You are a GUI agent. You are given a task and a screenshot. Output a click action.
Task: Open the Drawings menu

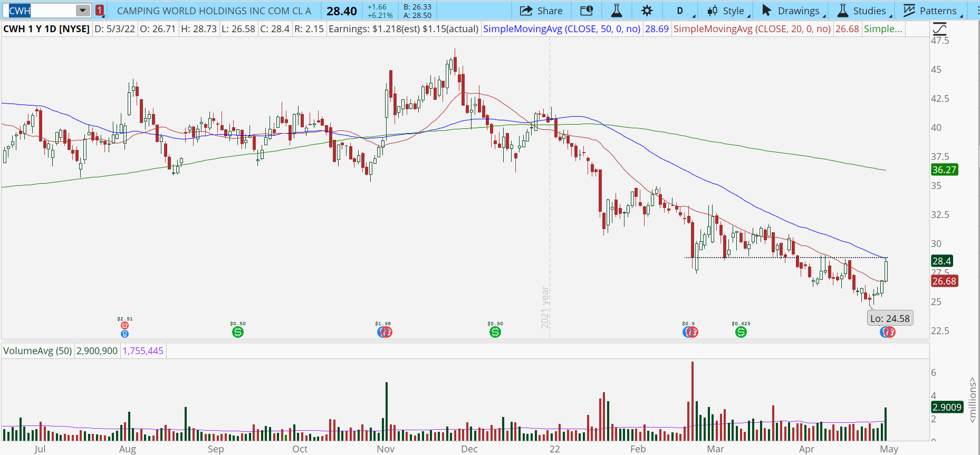coord(791,11)
